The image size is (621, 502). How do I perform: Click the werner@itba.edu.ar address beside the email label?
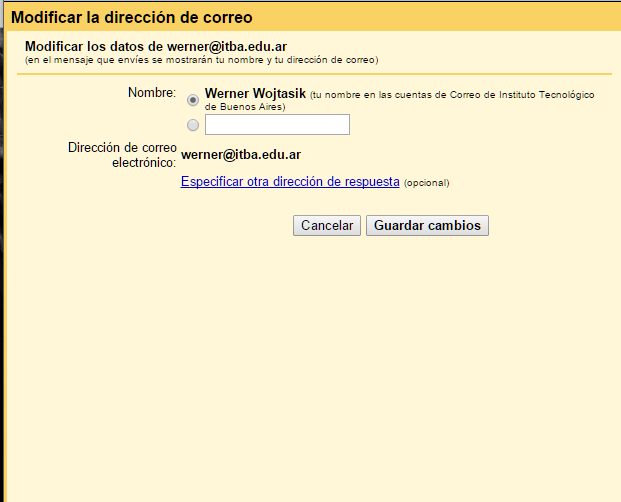(x=241, y=155)
